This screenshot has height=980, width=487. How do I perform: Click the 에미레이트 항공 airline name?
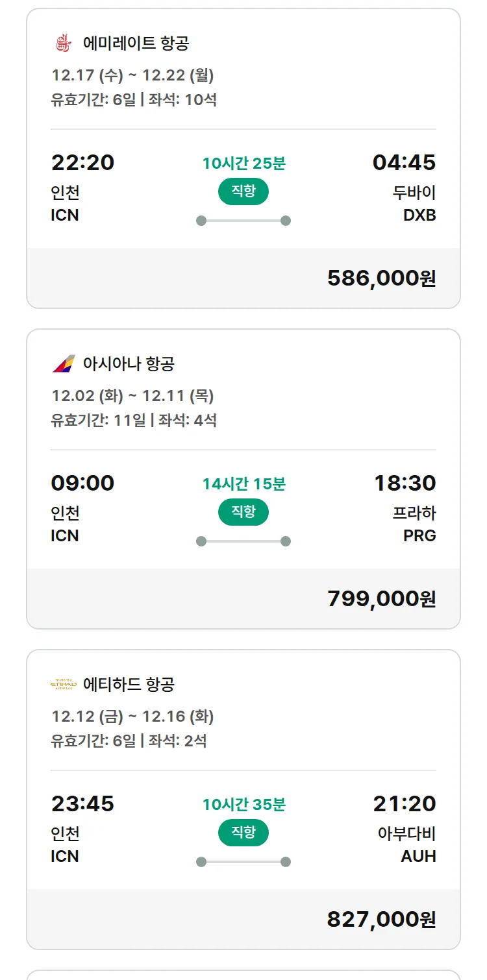tap(136, 43)
